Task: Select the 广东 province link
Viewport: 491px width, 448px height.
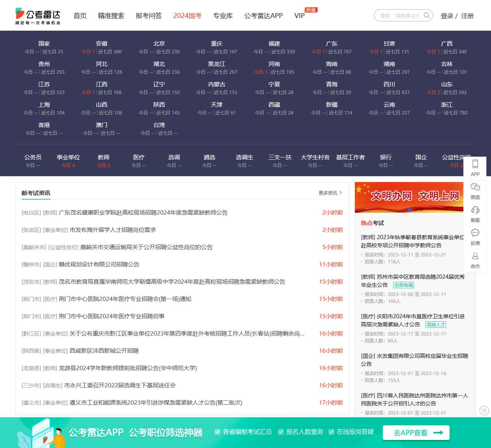Action: point(331,43)
